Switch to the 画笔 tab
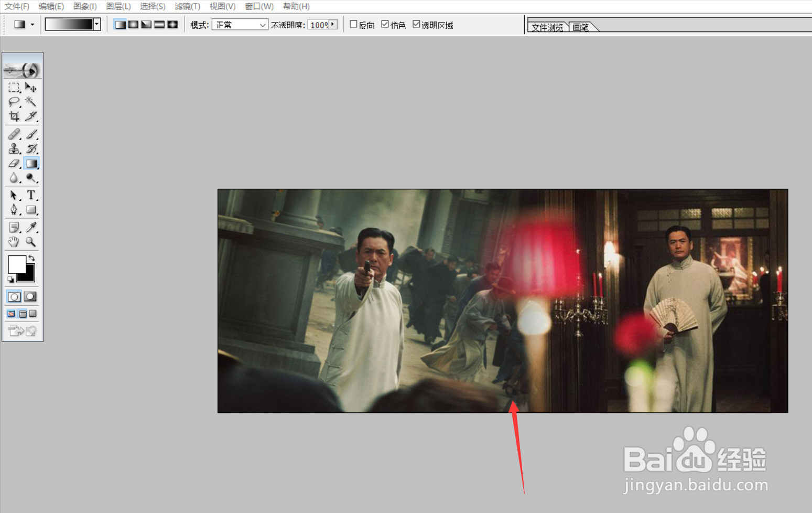 (x=581, y=27)
